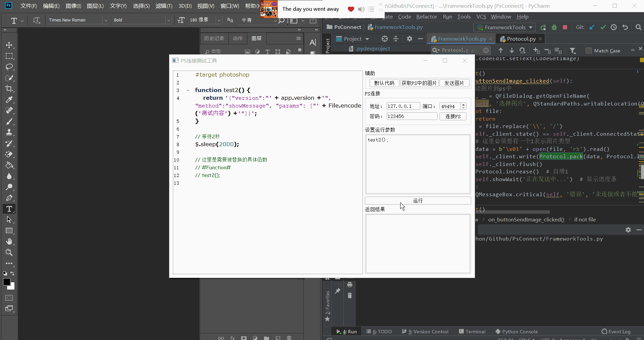Select the Blur tool
The image size is (644, 340).
pyautogui.click(x=9, y=176)
